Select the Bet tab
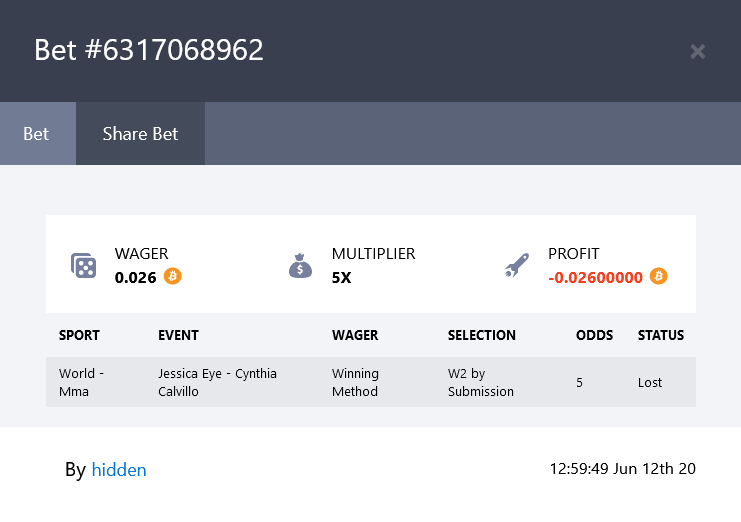 click(38, 134)
